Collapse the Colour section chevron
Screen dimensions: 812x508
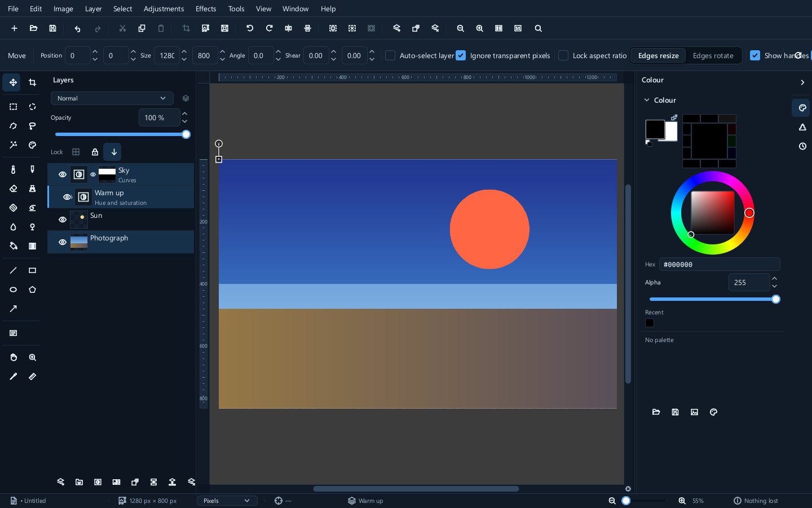(x=647, y=100)
